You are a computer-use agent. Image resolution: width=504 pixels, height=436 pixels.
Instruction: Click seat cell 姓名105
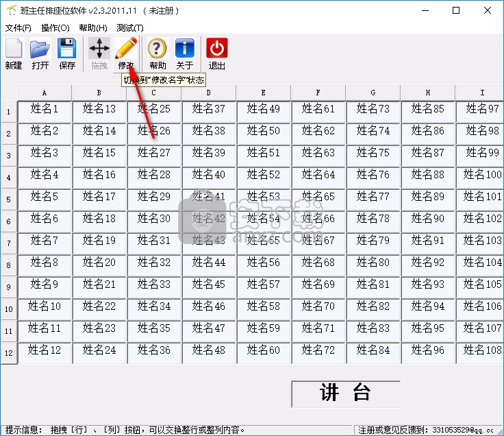[480, 287]
